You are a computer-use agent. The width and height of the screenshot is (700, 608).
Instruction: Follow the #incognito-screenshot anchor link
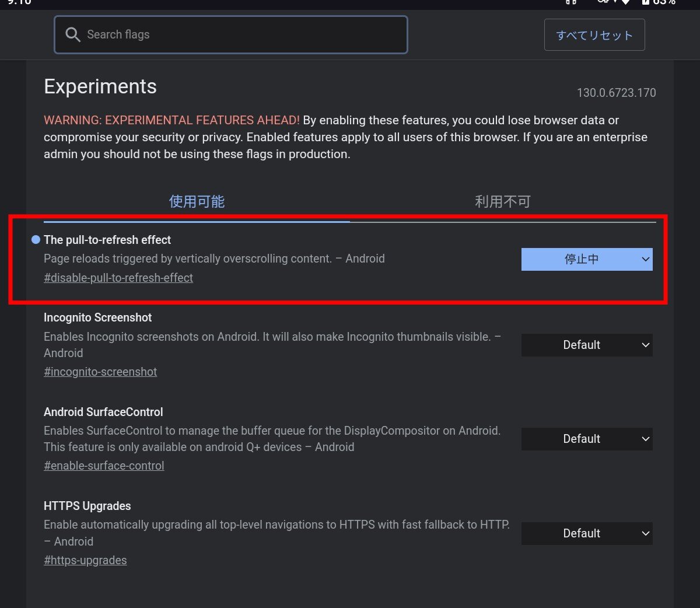(x=100, y=372)
